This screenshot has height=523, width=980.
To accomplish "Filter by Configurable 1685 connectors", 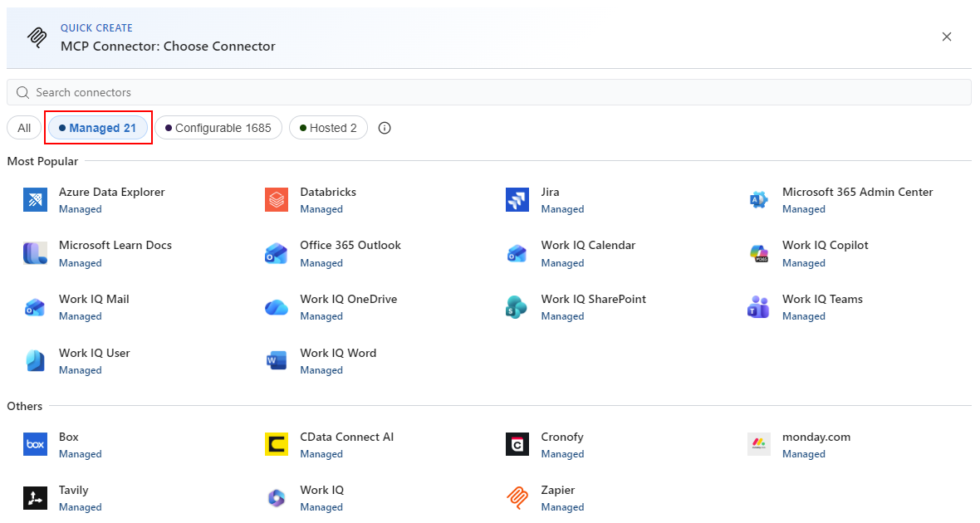I will (x=218, y=128).
